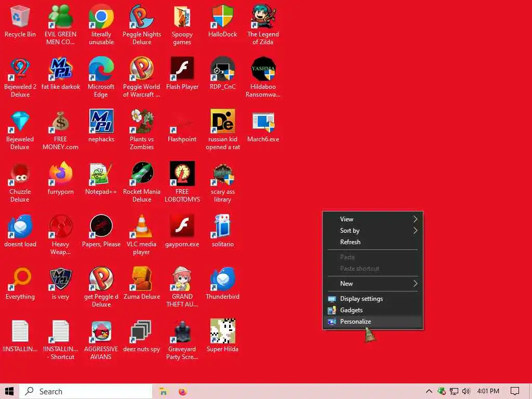Click the taskbar Search box
The height and width of the screenshot is (399, 532).
click(x=86, y=391)
